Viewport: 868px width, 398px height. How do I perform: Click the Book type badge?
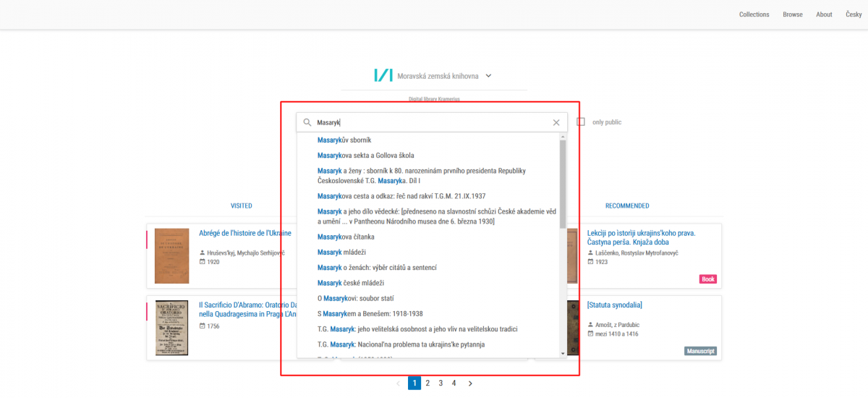point(708,279)
